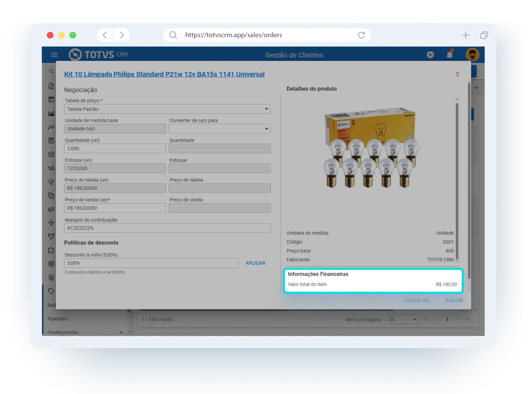Go to the previous results page

pyautogui.click(x=437, y=319)
